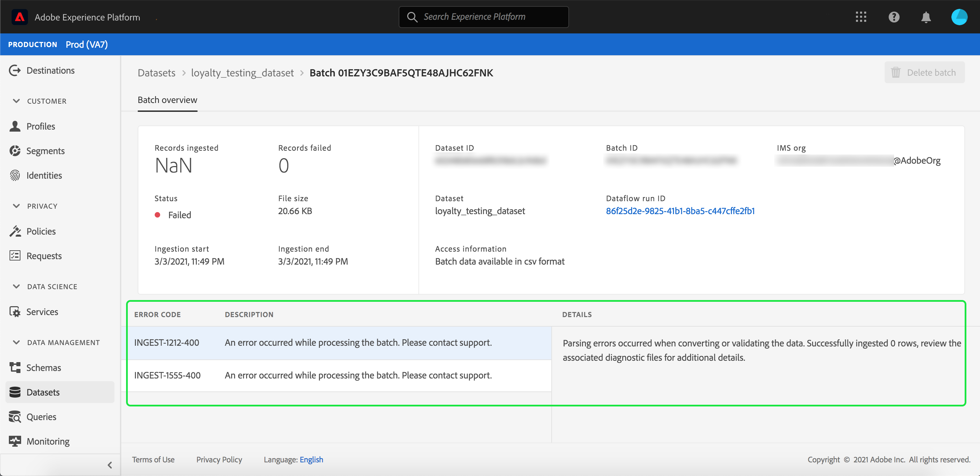Open Schemas in the sidebar
Viewport: 980px width, 476px height.
point(43,368)
